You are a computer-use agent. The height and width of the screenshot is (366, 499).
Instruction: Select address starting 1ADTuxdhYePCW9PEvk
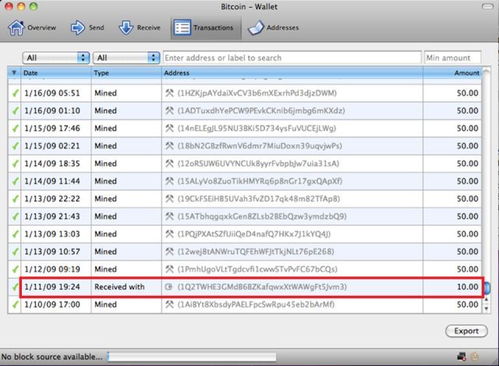[261, 111]
